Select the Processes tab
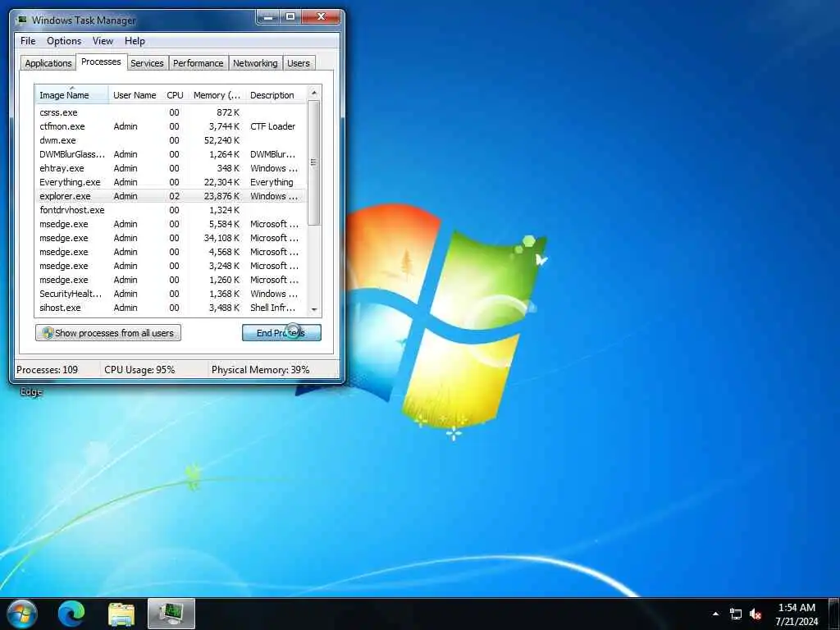The image size is (840, 630). (101, 62)
